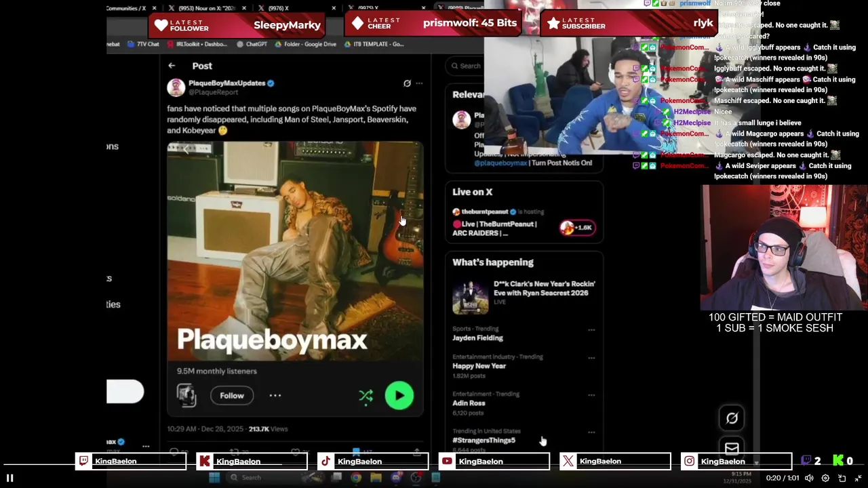The image size is (868, 488).
Task: Open the ITB TEMPLATE bookmark
Action: click(x=374, y=44)
